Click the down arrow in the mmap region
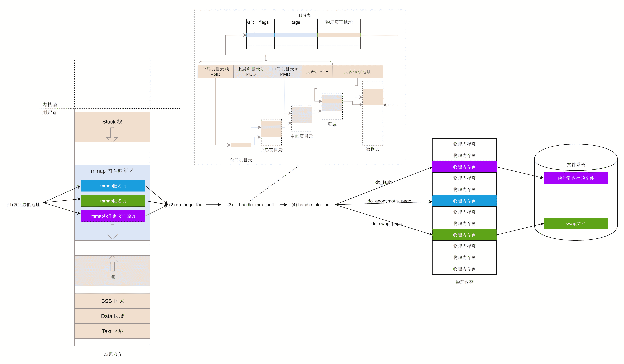The height and width of the screenshot is (364, 624). [x=112, y=231]
